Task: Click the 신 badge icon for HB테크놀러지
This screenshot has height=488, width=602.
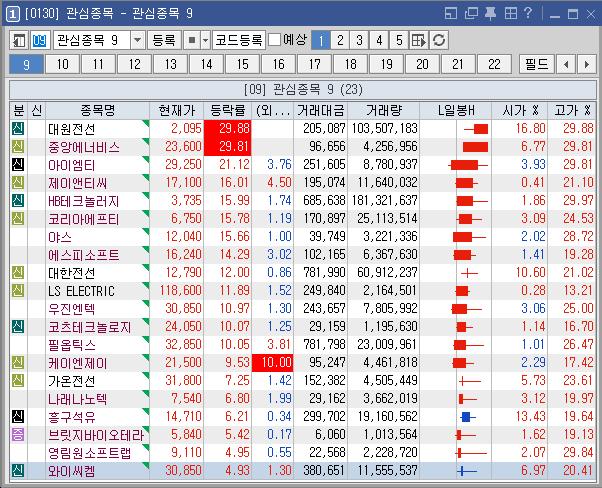Action: (18, 200)
